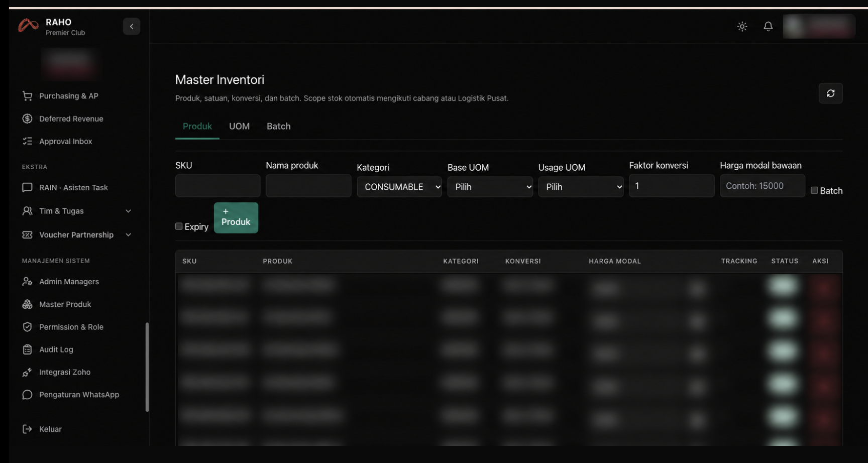The width and height of the screenshot is (868, 463).
Task: Click the Deferred Revenue dollar icon
Action: click(x=28, y=119)
